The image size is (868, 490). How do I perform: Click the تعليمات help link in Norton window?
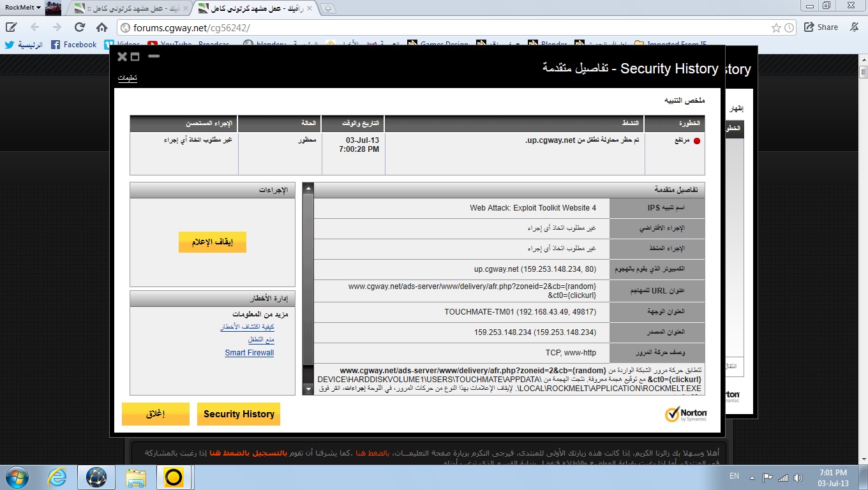pyautogui.click(x=128, y=78)
